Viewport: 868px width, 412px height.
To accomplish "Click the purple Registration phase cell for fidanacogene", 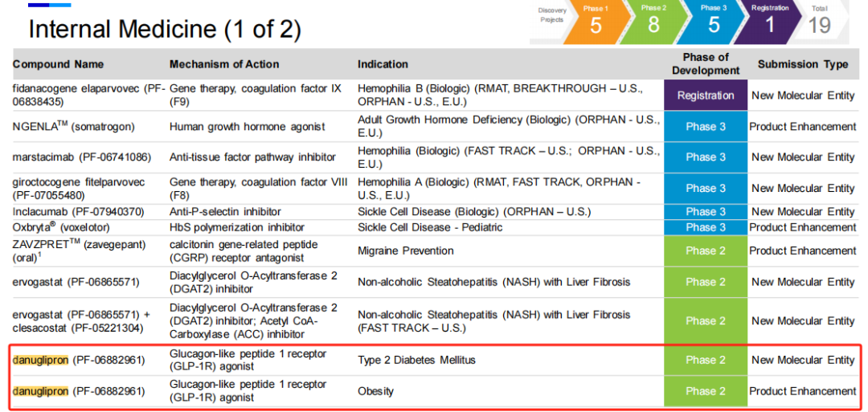I will [x=705, y=96].
